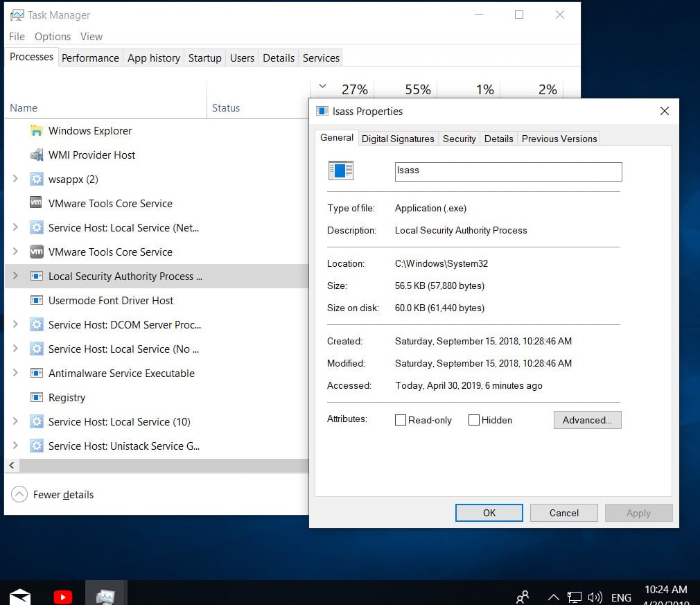
Task: Expand the wsappx process group
Action: coord(15,179)
